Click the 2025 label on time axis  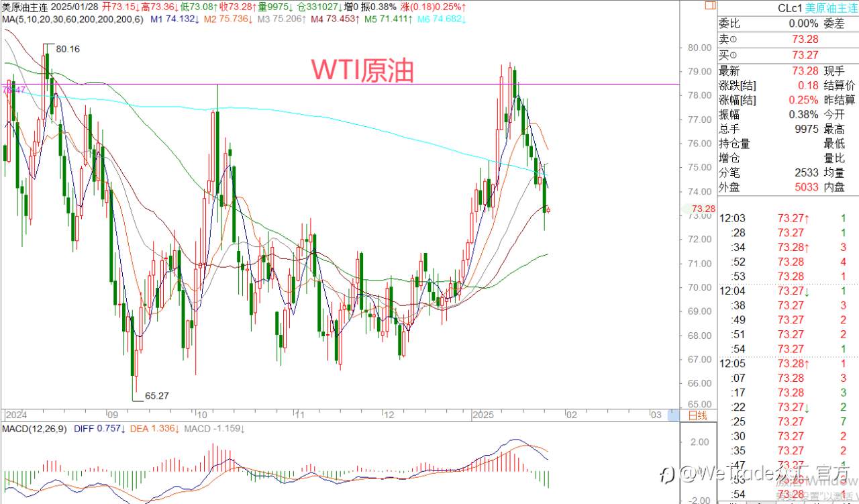click(483, 415)
